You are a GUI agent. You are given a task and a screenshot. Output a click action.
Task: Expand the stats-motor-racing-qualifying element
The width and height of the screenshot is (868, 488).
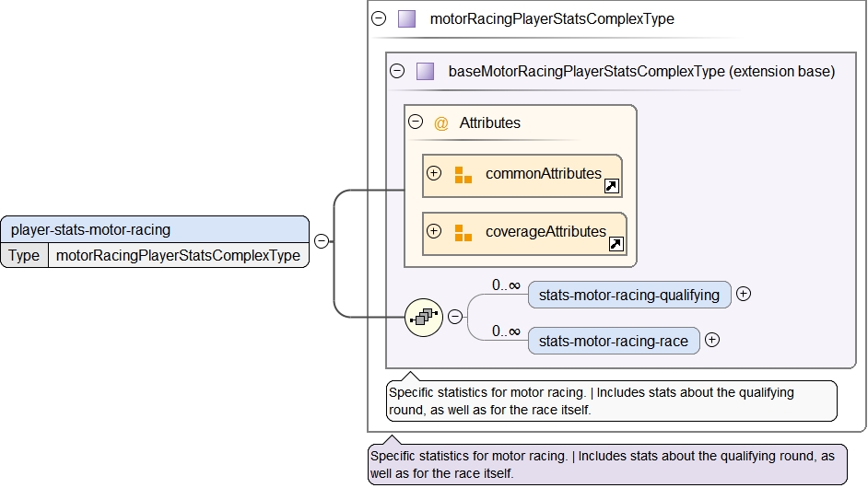click(744, 295)
